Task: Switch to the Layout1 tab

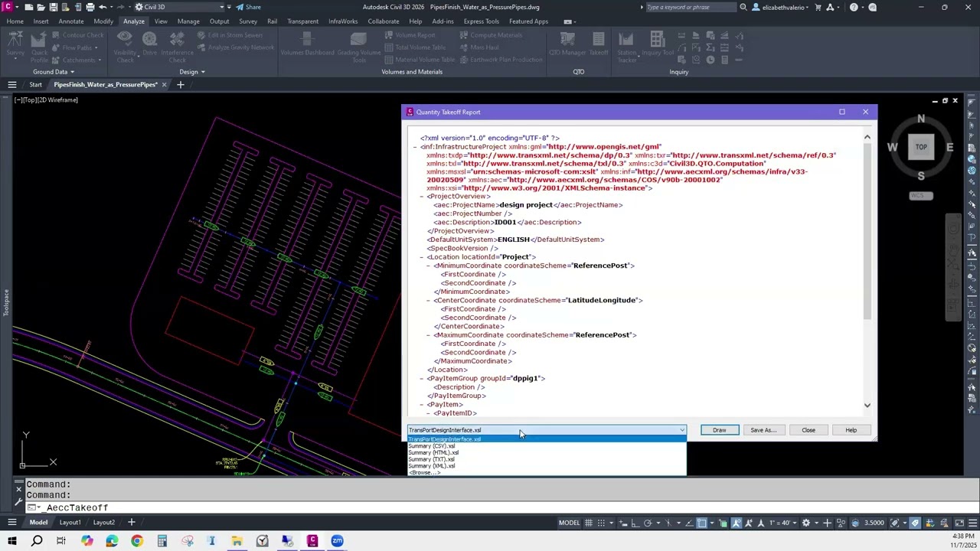Action: click(x=70, y=523)
